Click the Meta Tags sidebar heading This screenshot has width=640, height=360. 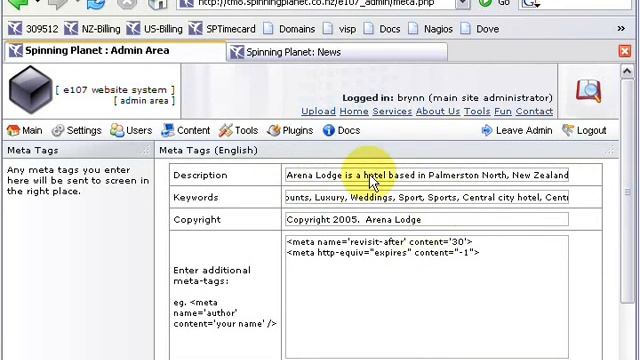click(x=33, y=150)
